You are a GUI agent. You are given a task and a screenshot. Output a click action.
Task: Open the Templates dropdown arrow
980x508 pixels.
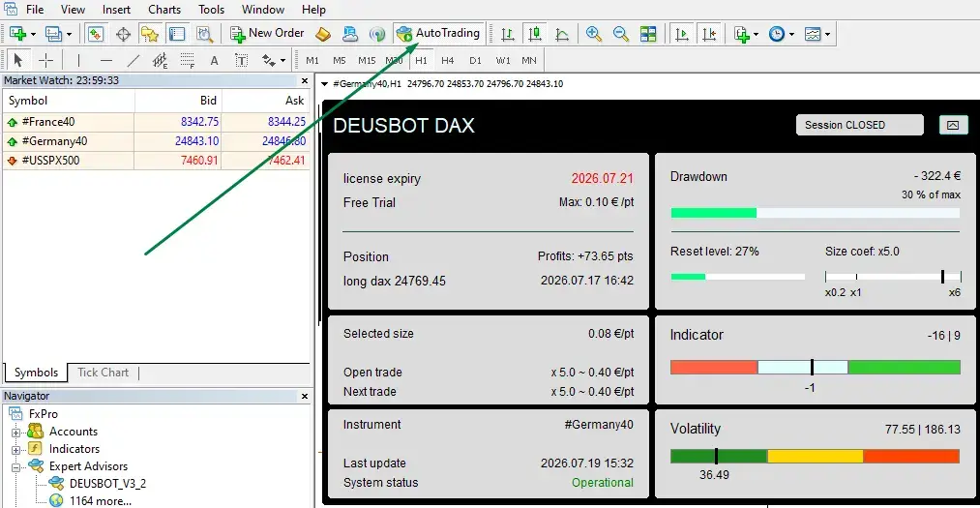(x=828, y=35)
